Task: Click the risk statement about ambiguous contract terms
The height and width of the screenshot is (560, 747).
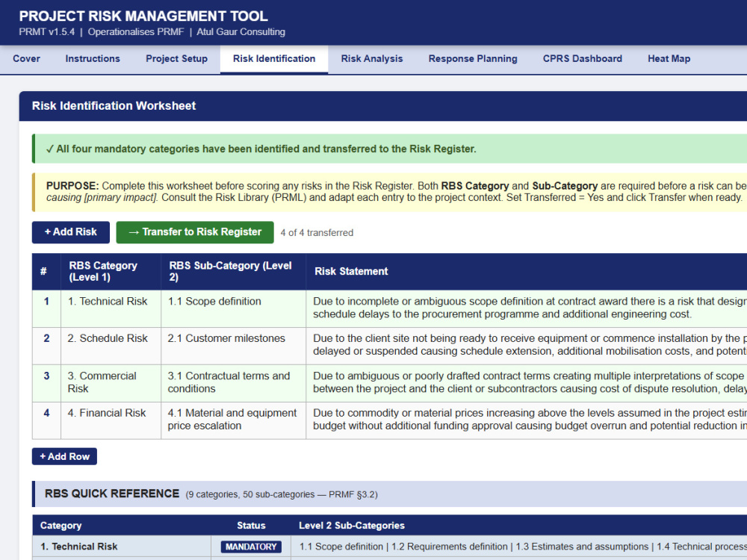Action: 527,383
